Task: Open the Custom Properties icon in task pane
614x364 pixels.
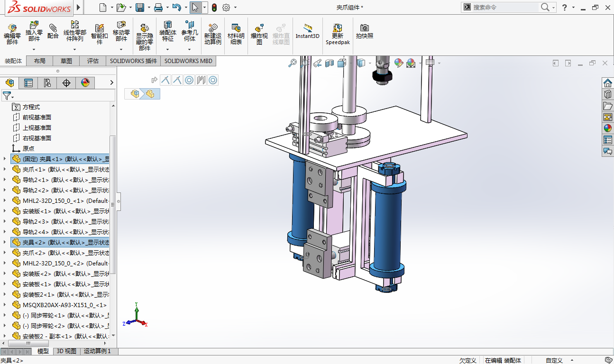Action: coord(607,140)
